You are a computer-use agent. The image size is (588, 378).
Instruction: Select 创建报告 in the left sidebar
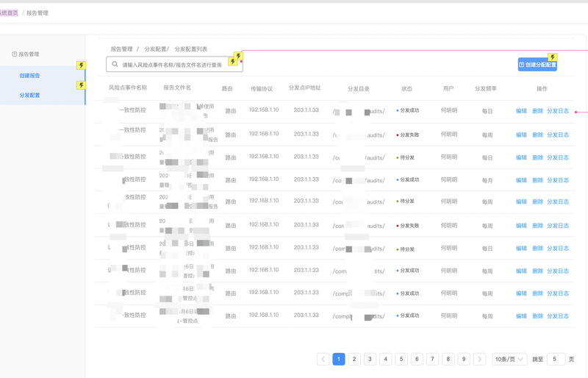pos(30,76)
